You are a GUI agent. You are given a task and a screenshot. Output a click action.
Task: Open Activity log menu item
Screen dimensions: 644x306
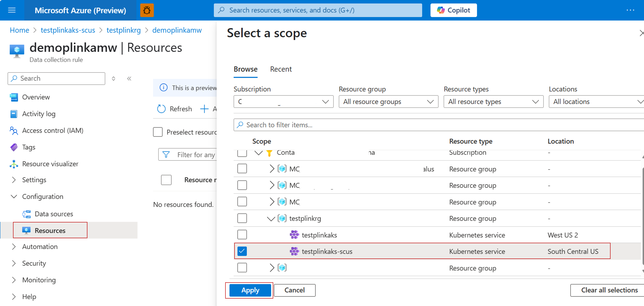point(39,114)
